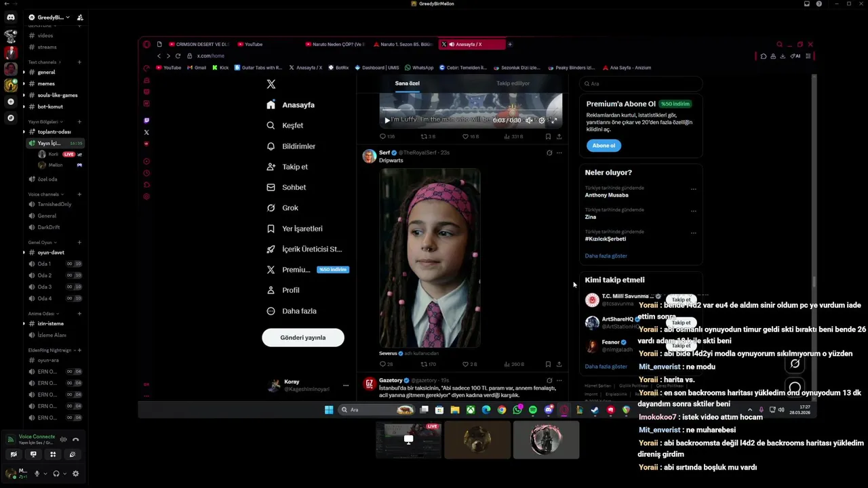Toggle screen share in Discord voice panel
The image size is (868, 488).
(33, 455)
